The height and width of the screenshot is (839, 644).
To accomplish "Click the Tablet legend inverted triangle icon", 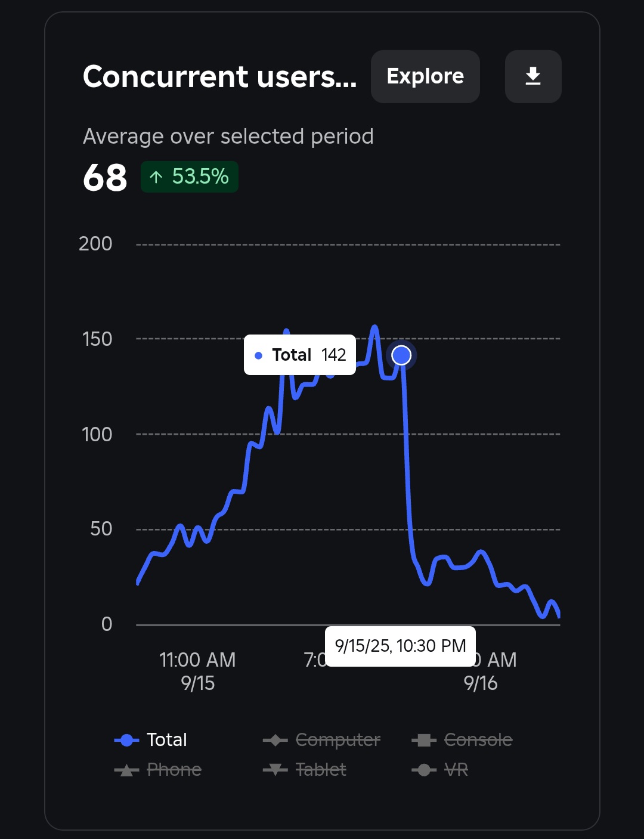I will tap(275, 770).
